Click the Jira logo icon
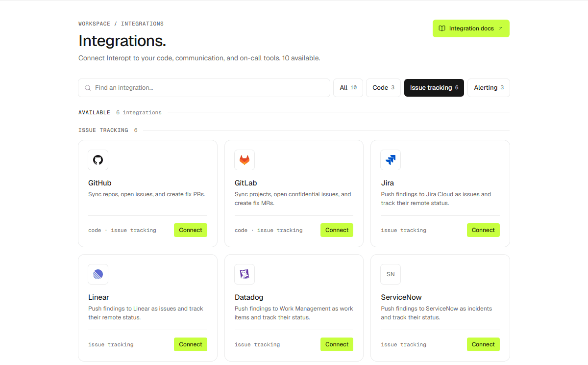Viewport: 588px width, 365px height. click(391, 160)
